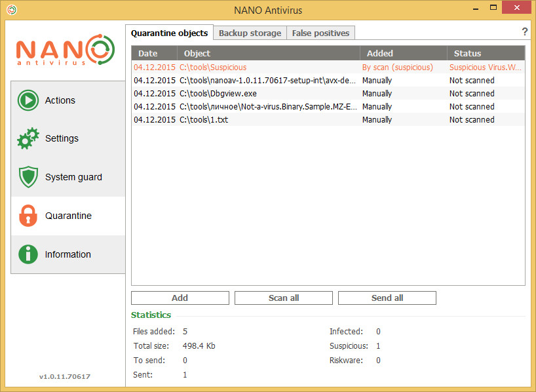Click the Add button
Screen dimensions: 536x392
click(180, 298)
